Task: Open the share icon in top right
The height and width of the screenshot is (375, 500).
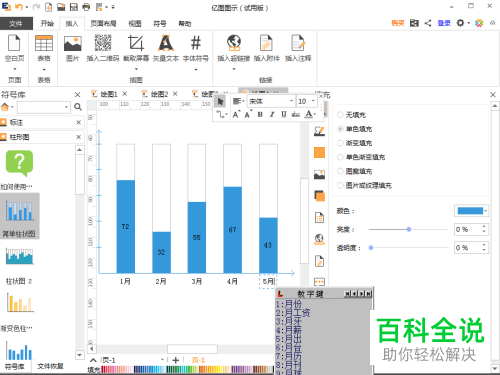Action: point(428,23)
